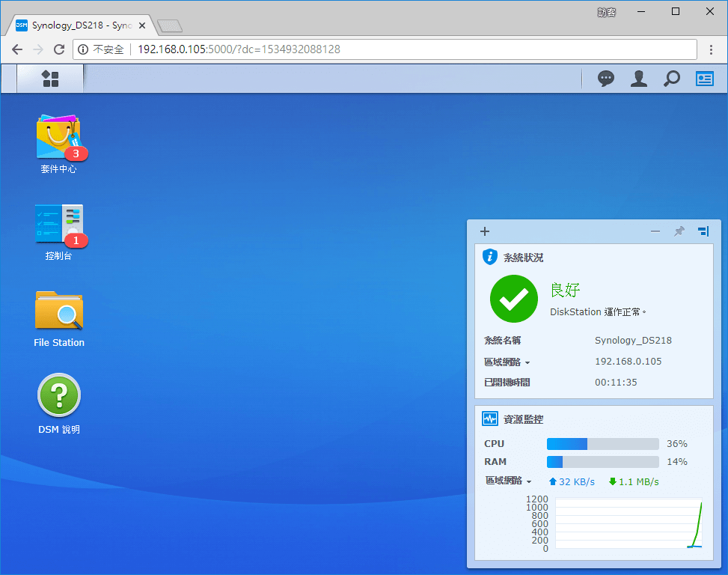Expand the 區域網路 dropdown in system status
The image size is (728, 575).
508,362
